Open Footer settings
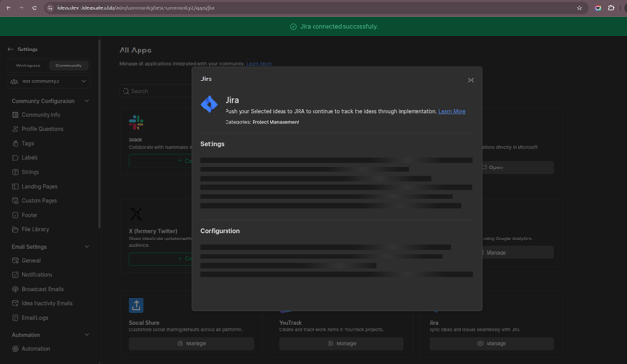Viewport: 627px width, 364px height. coord(30,215)
